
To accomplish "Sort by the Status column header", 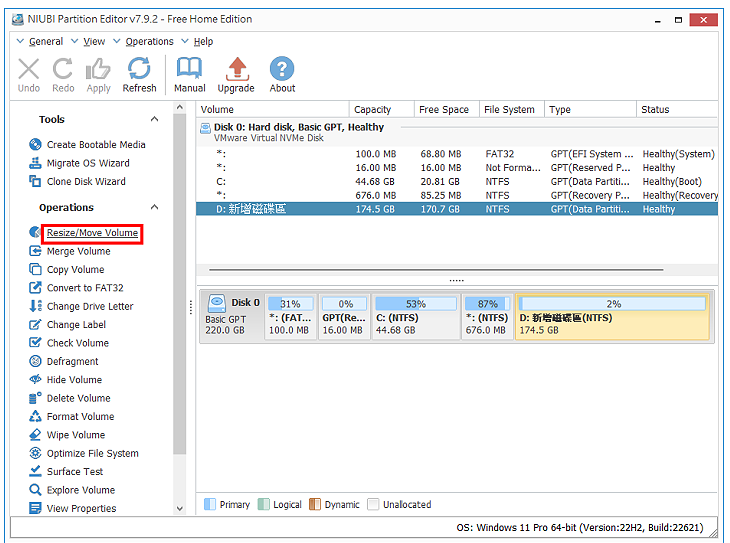I will [x=677, y=109].
